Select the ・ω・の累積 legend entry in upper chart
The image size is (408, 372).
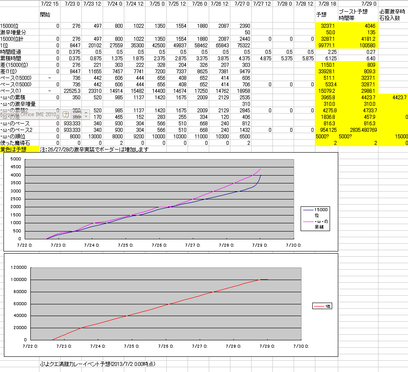[x=315, y=224]
